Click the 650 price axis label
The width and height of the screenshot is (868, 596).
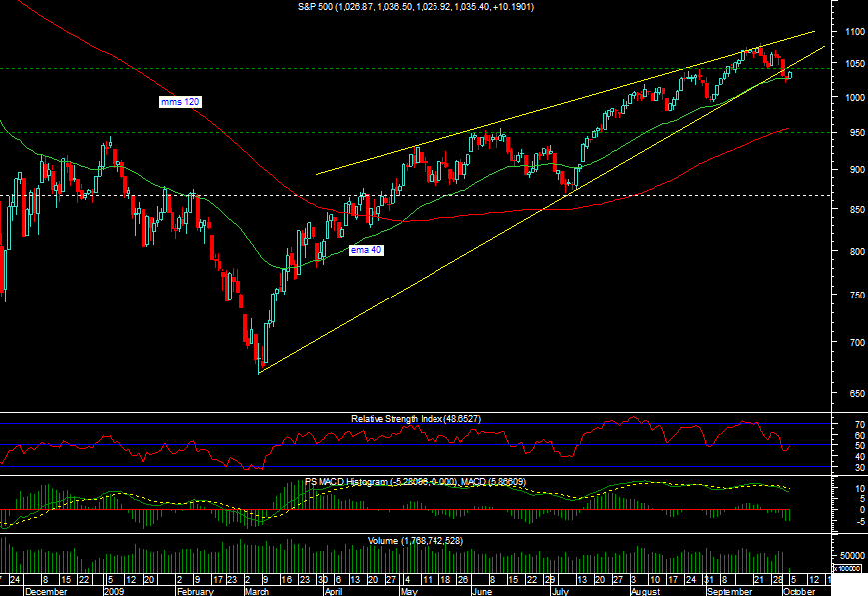tap(857, 394)
